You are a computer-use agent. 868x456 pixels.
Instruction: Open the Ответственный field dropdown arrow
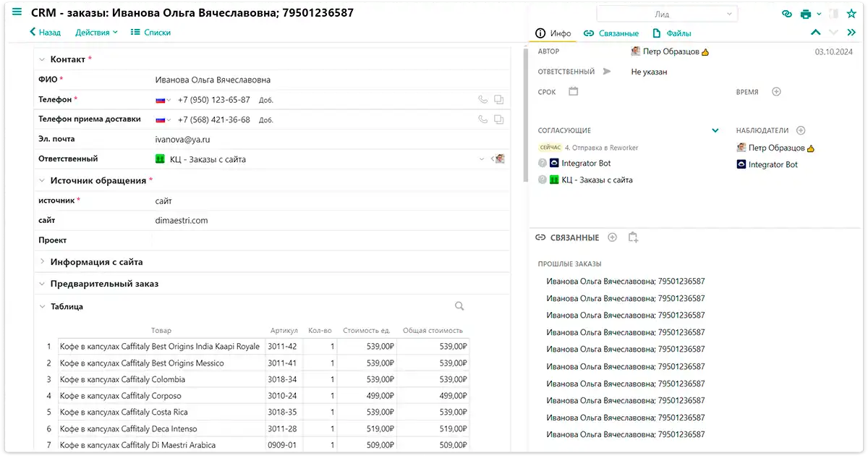click(482, 159)
